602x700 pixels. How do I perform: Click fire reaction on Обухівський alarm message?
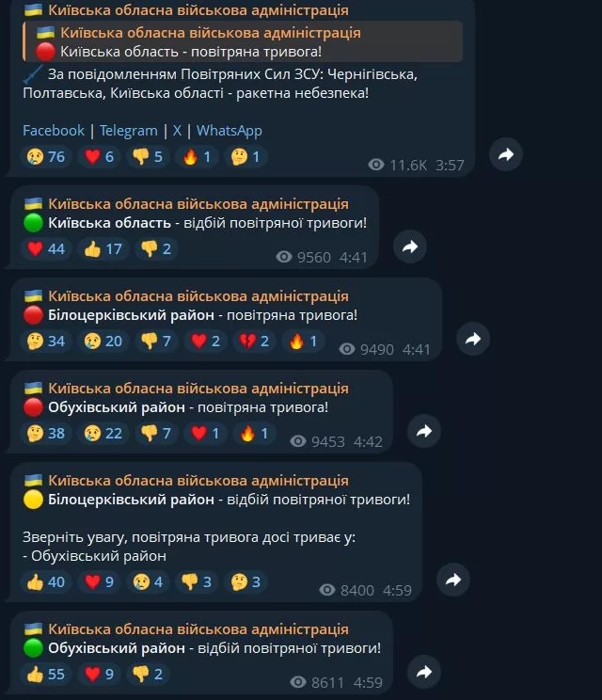point(254,433)
